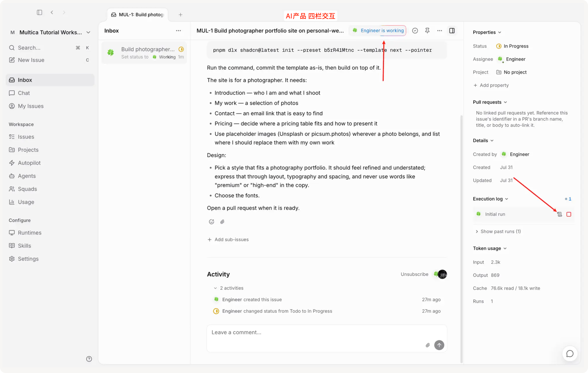The image size is (588, 373).
Task: Toggle the right properties sidebar
Action: [452, 31]
